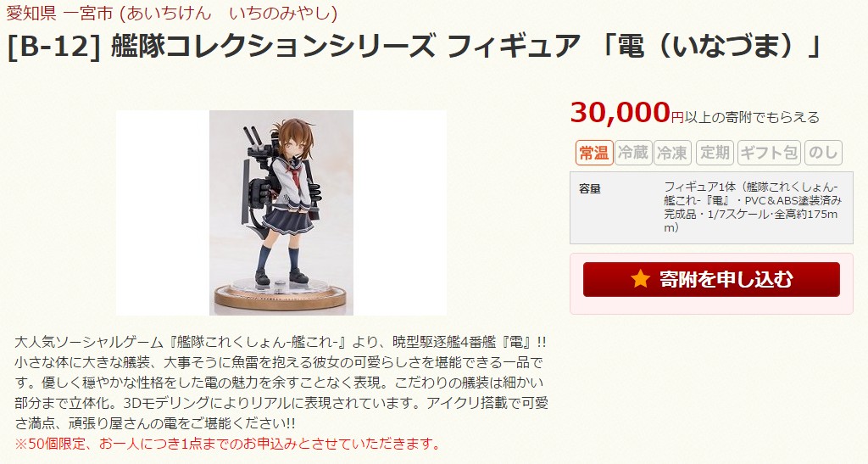Click the product description paragraph
The image size is (868, 464).
[281, 383]
